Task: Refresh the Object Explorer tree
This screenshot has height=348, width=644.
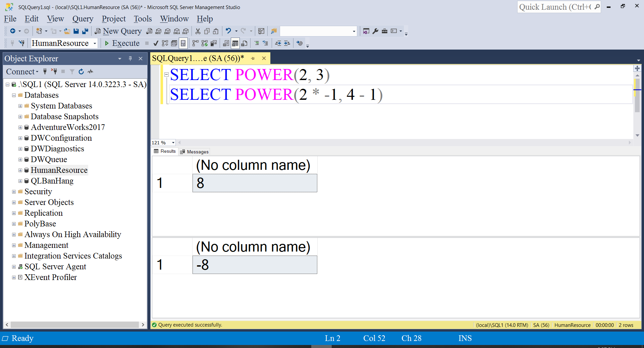Action: point(81,71)
